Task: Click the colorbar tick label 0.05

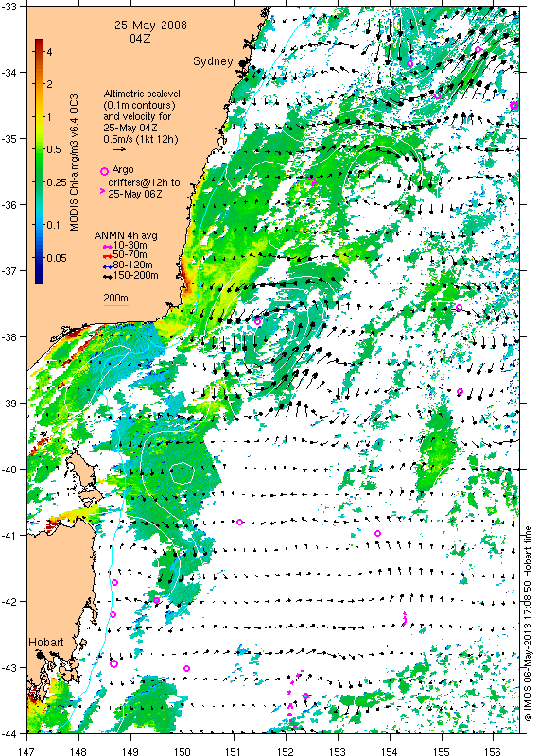Action: click(x=57, y=258)
